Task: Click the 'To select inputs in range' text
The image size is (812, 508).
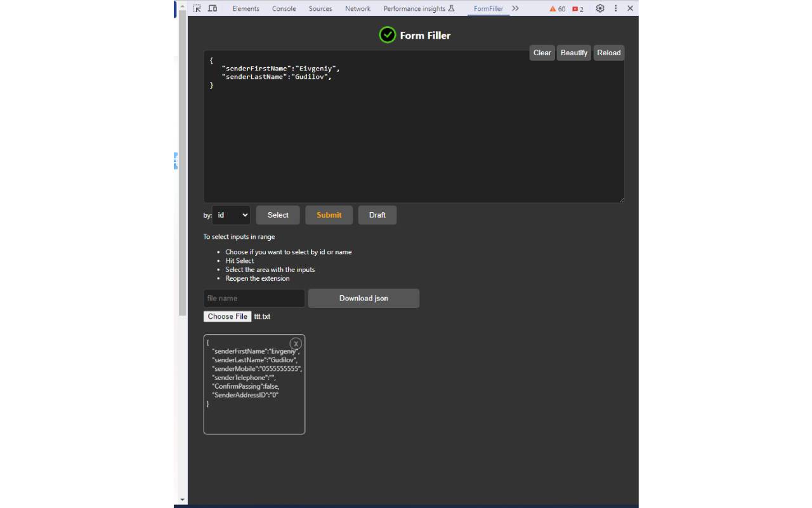Action: coord(239,237)
